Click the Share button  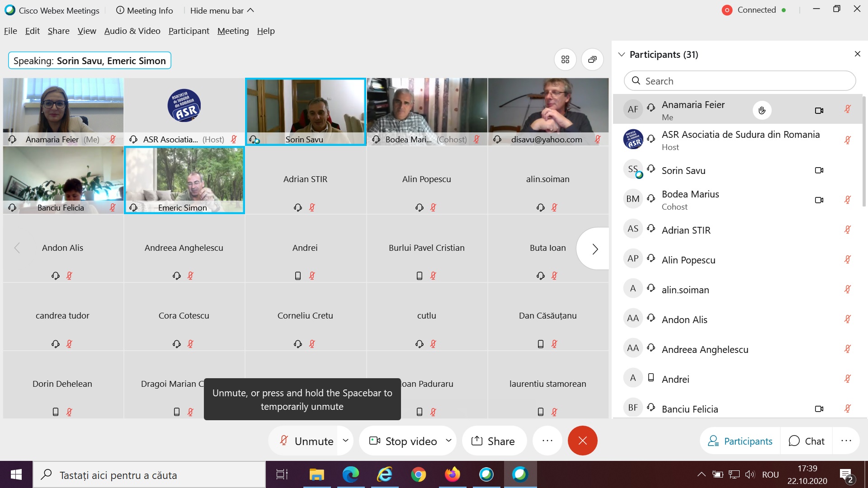(493, 441)
